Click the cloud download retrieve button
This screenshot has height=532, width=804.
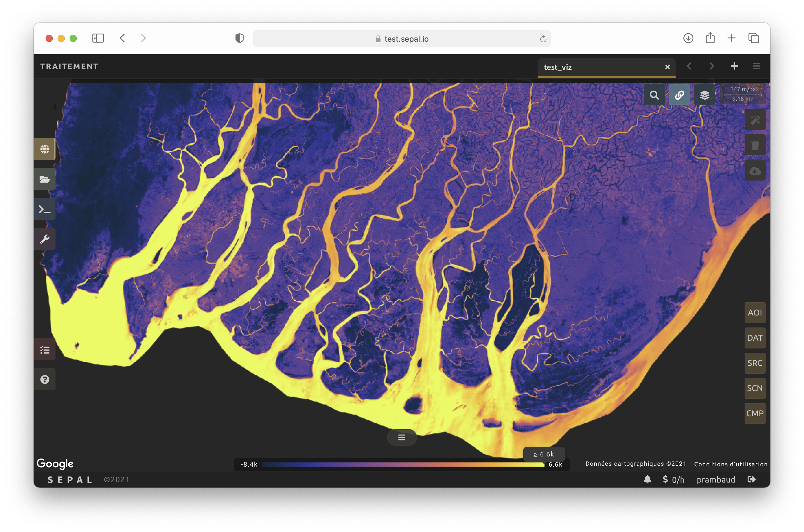pos(755,170)
